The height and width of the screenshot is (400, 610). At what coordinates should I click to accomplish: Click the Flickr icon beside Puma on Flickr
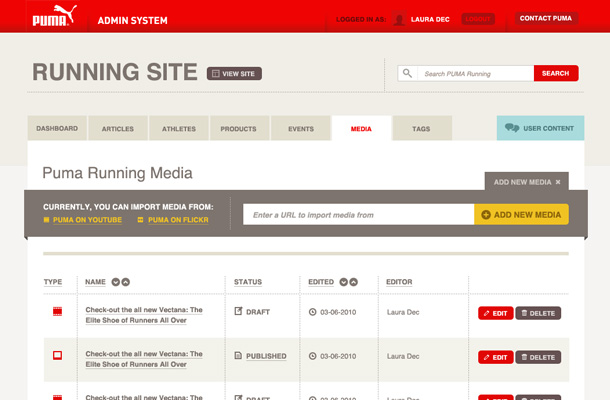140,220
